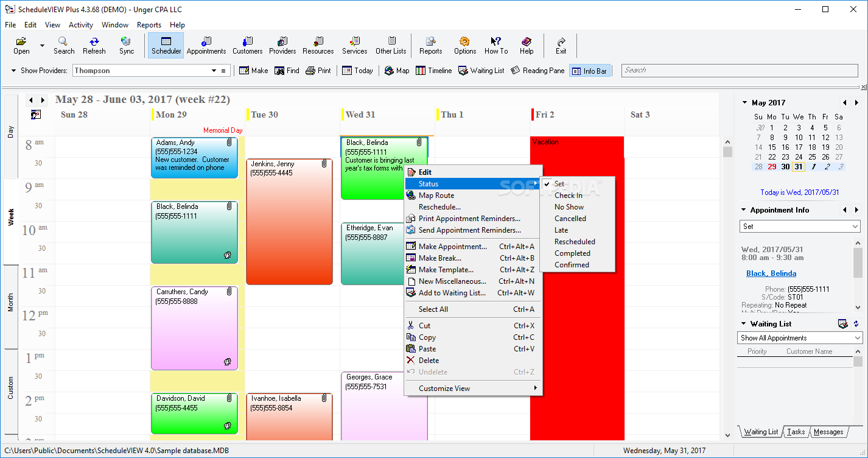Pick date 15 in mini calendar

[772, 147]
